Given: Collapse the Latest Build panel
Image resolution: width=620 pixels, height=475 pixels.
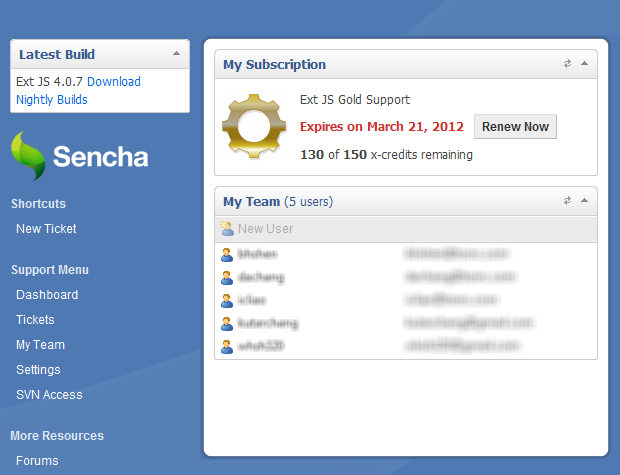Looking at the screenshot, I should (x=176, y=53).
